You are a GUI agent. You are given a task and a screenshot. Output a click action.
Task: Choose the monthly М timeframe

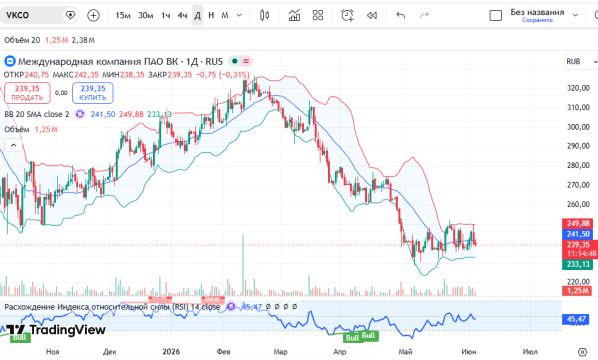(x=225, y=15)
